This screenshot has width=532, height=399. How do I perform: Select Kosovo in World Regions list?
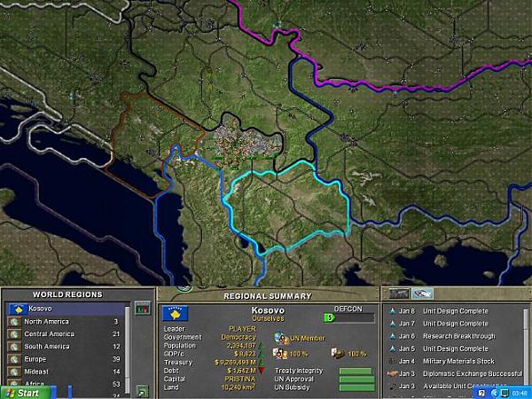tap(66, 309)
